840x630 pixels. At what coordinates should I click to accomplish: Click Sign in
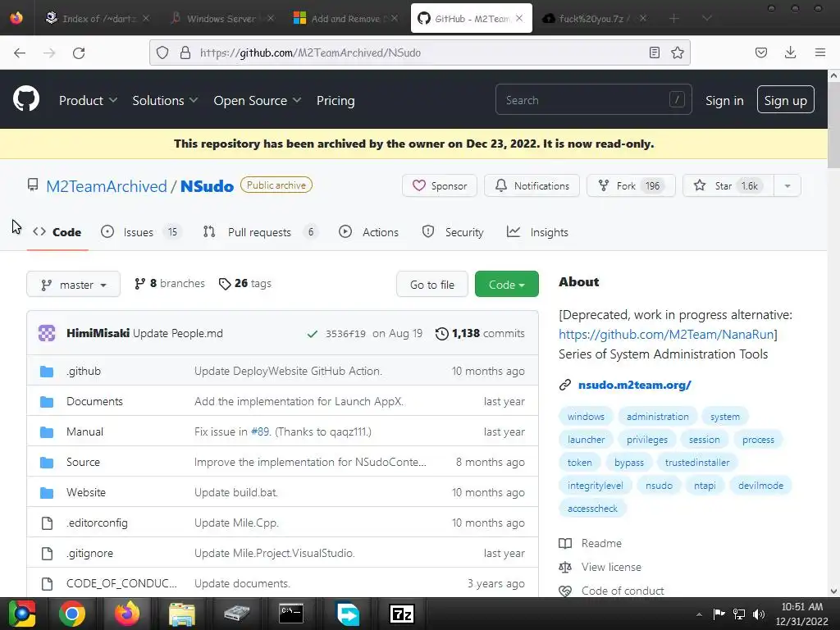[x=724, y=101]
